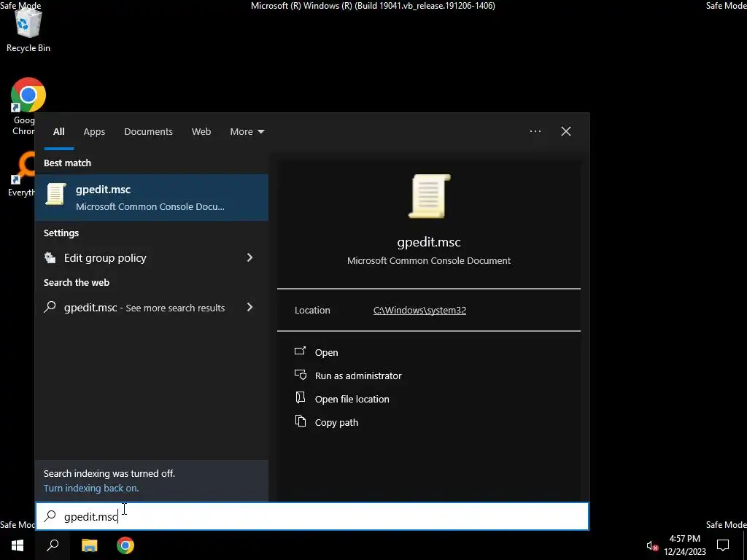Switch to the Documents search tab

coord(148,131)
